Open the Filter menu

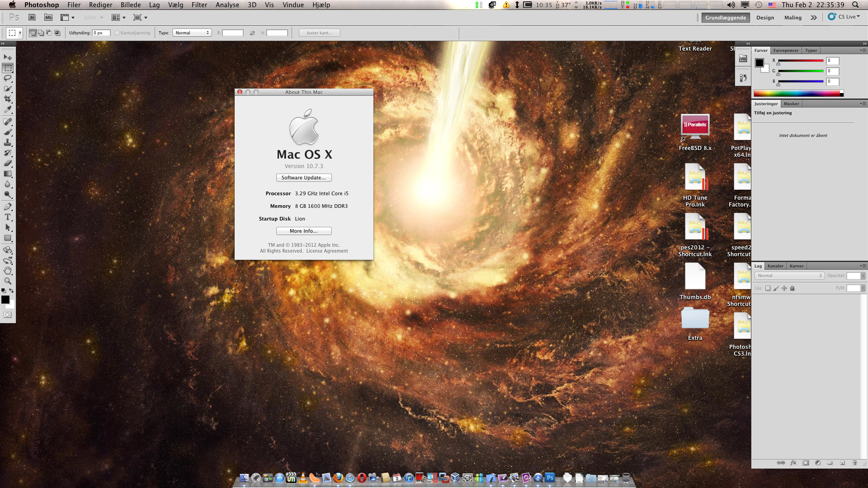(199, 5)
